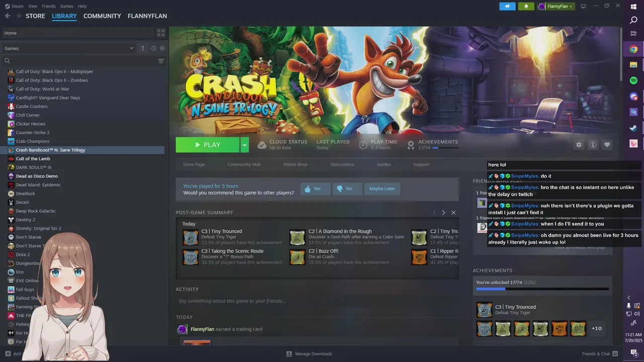Open the Windows Start button
This screenshot has width=644, height=362.
click(x=633, y=7)
